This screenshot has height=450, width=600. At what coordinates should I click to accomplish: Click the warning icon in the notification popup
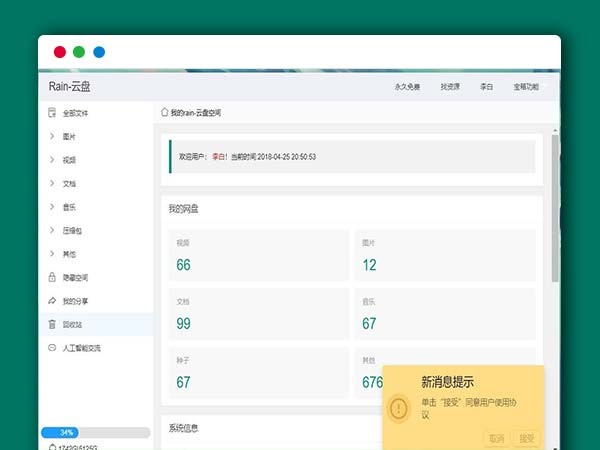click(399, 408)
